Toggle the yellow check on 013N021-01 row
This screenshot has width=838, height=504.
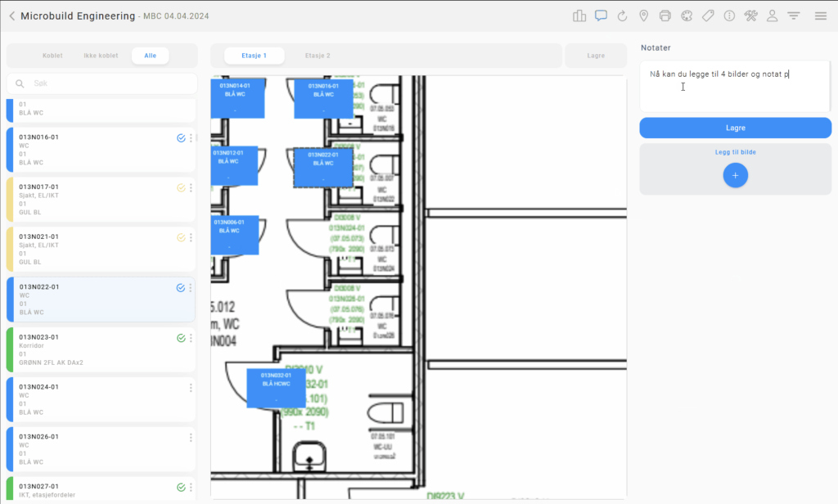click(x=181, y=238)
